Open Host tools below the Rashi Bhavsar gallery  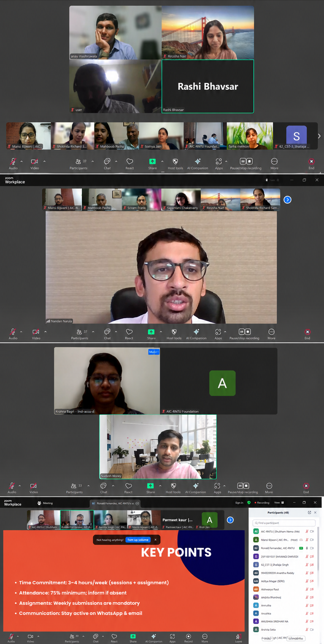[x=175, y=164]
